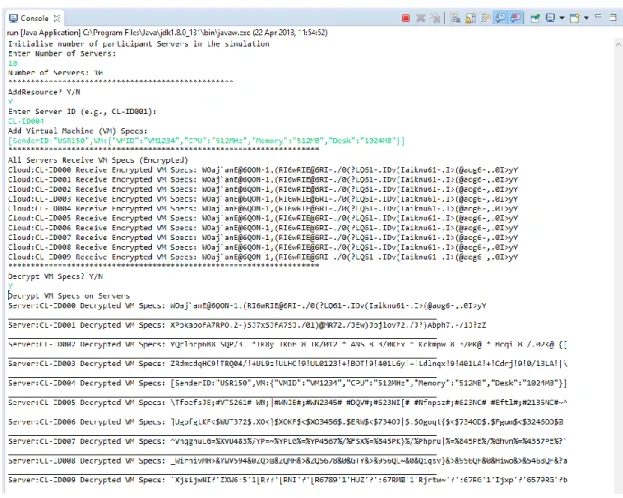The width and height of the screenshot is (623, 498).
Task: Click the Remove Launch gray X icon
Action: click(x=421, y=18)
